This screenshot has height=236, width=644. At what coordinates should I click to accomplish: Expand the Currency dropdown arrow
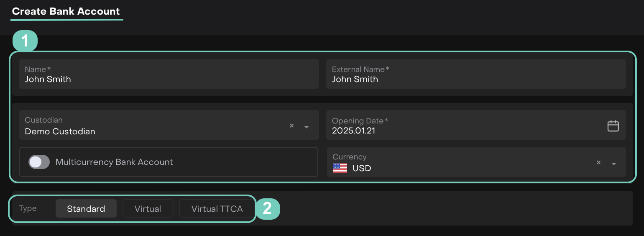pos(613,164)
